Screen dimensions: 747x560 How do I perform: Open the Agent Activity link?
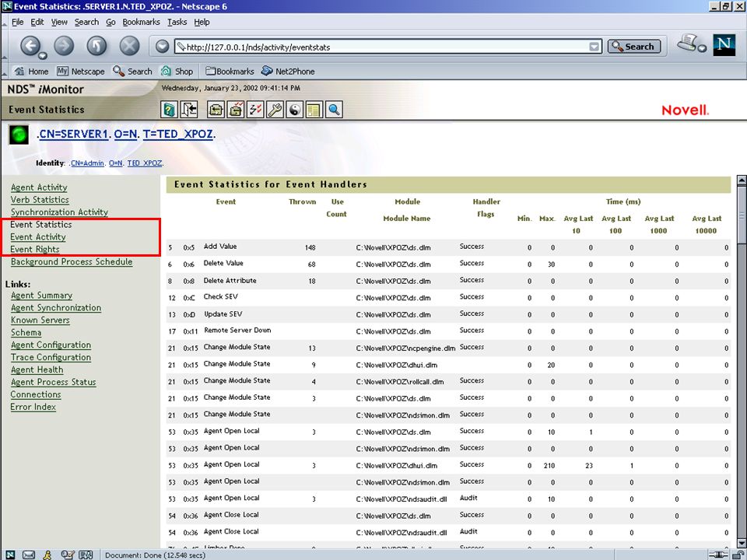(x=39, y=187)
